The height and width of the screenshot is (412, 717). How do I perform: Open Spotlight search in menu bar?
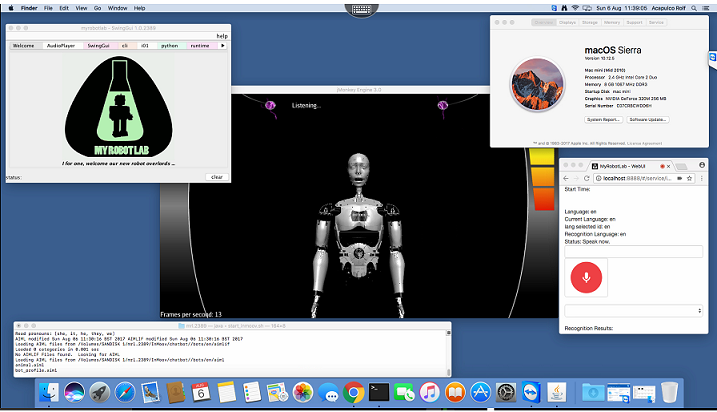(694, 8)
